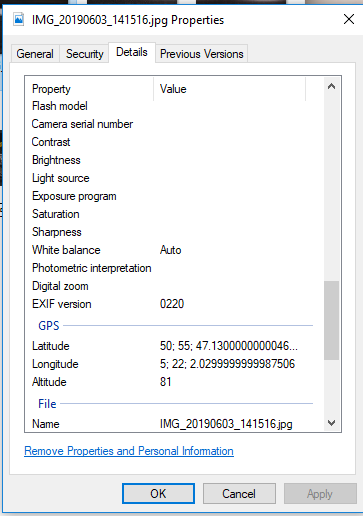The height and width of the screenshot is (516, 363).
Task: Click the File section heading
Action: coord(47,404)
